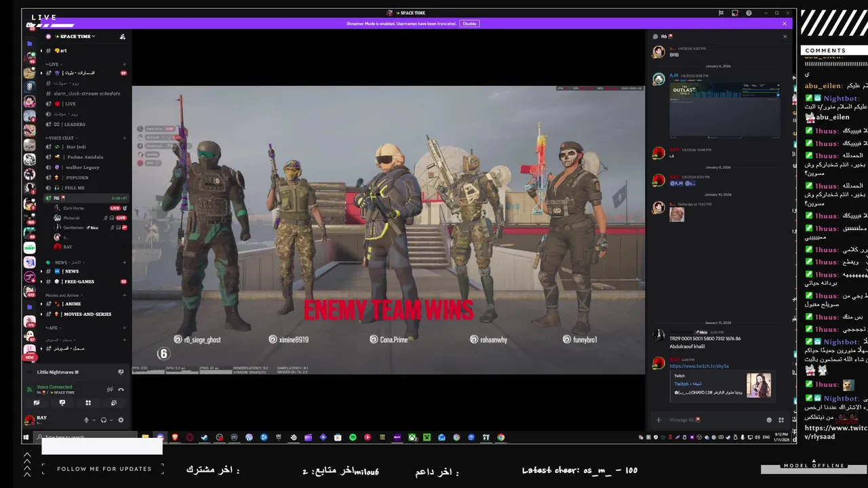Open Spotify from the taskbar
This screenshot has width=868, height=488.
point(353,438)
